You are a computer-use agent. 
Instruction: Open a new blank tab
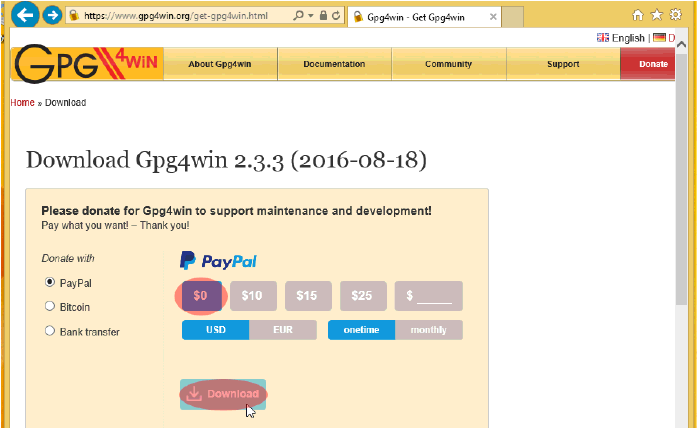tap(513, 17)
